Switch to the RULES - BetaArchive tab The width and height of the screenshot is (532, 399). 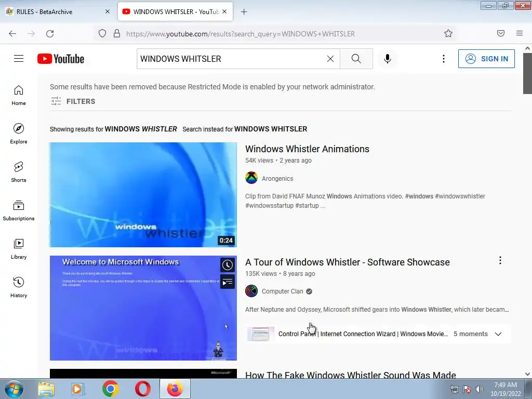[58, 11]
